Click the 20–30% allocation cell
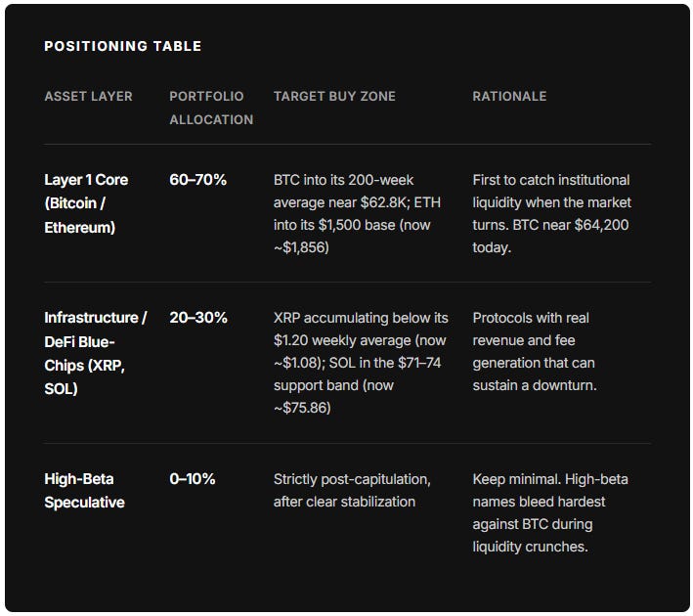693x616 pixels. pyautogui.click(x=198, y=317)
